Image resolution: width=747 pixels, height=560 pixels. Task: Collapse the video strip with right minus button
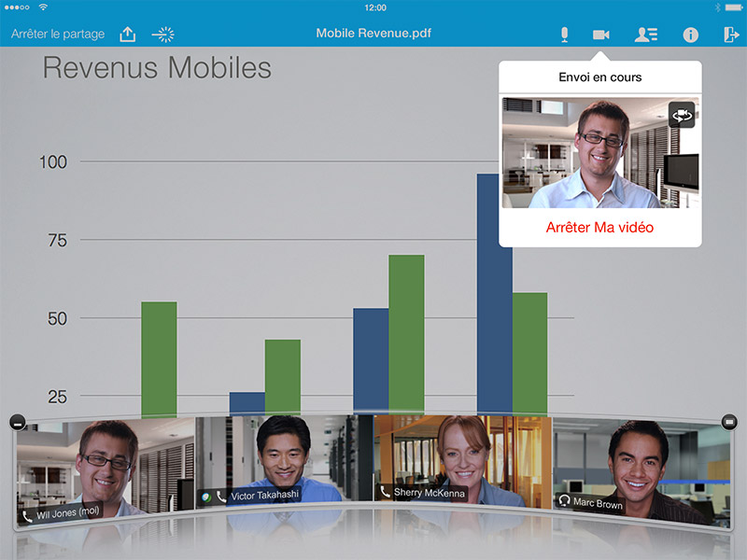[730, 422]
